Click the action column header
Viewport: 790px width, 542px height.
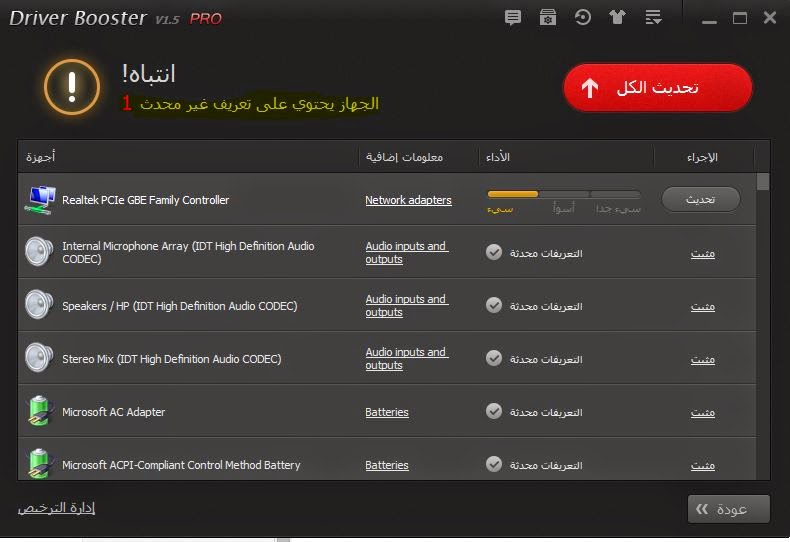[702, 157]
